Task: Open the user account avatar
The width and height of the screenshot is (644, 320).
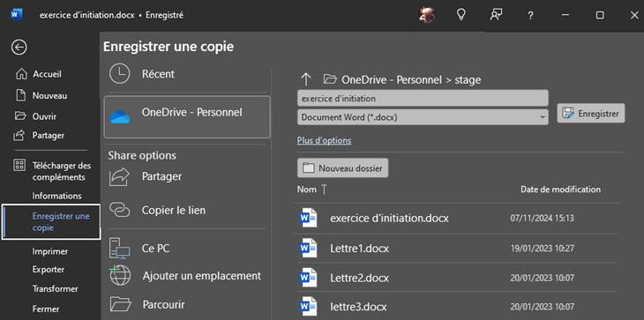Action: 427,15
